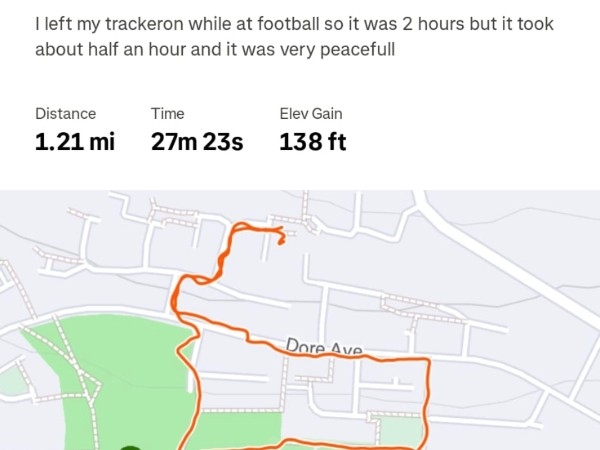Viewport: 600px width, 450px height.
Task: Tap the small green square near route's right edge
Action: [x=400, y=431]
